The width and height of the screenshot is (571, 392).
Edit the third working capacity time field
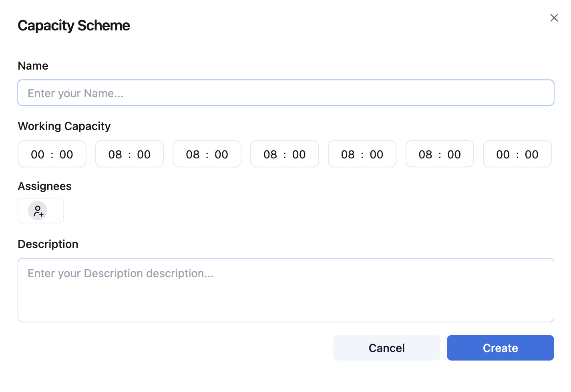point(207,154)
